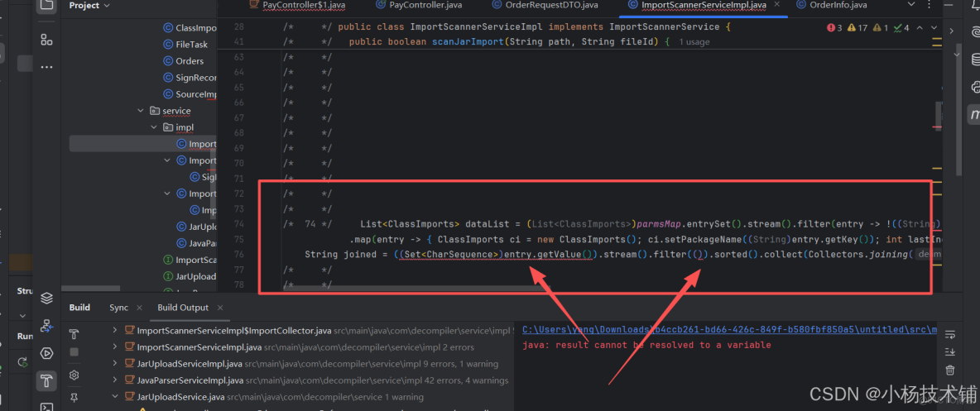Toggle soft-wrap icon in build output
The image size is (980, 411).
pos(950,333)
